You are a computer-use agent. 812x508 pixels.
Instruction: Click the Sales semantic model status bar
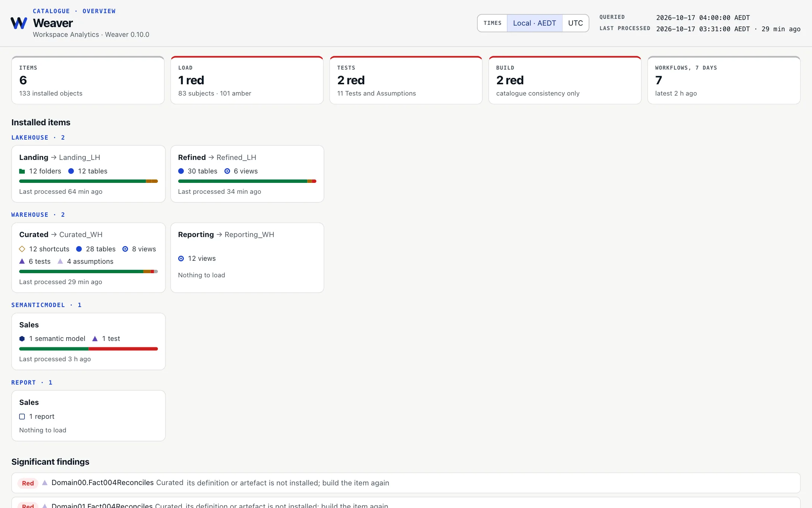(x=88, y=349)
